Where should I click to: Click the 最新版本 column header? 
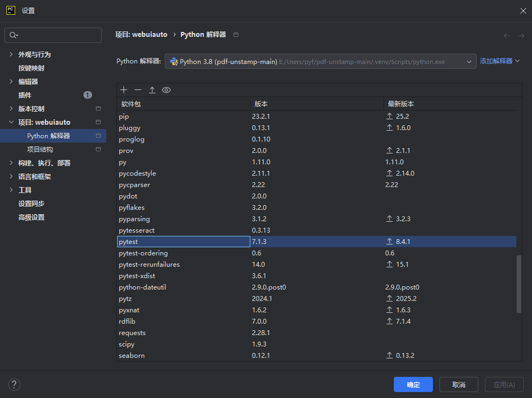450,104
